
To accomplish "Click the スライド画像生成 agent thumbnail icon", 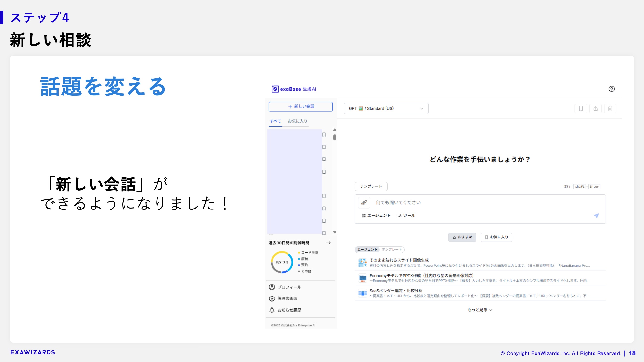I will (x=363, y=263).
